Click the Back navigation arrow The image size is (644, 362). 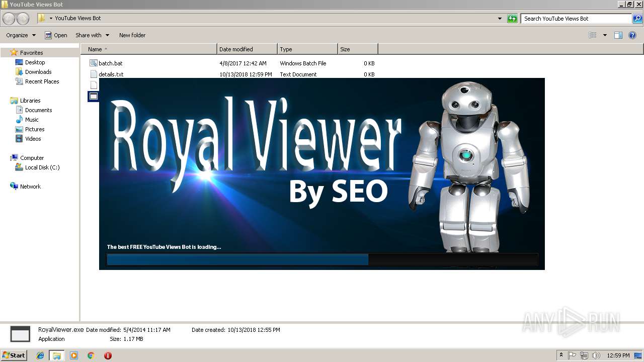click(9, 19)
